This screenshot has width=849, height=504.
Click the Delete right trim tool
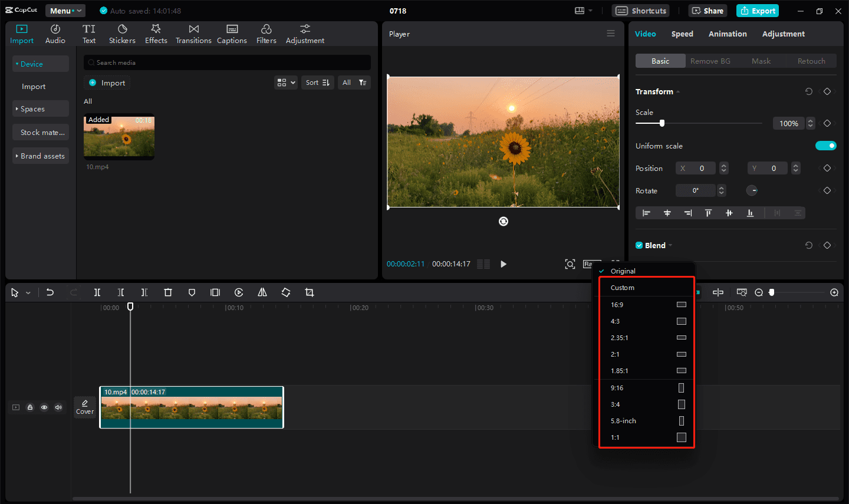[144, 292]
